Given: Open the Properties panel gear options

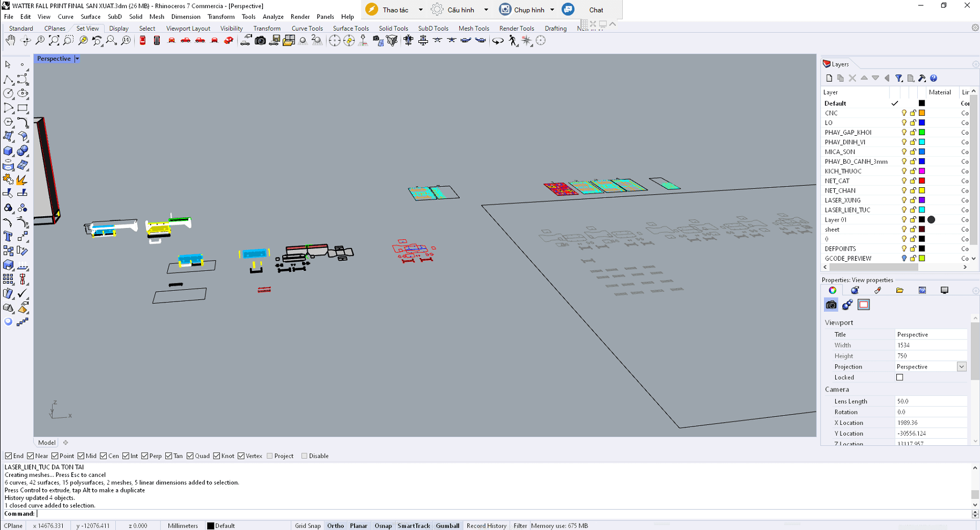Looking at the screenshot, I should point(976,291).
